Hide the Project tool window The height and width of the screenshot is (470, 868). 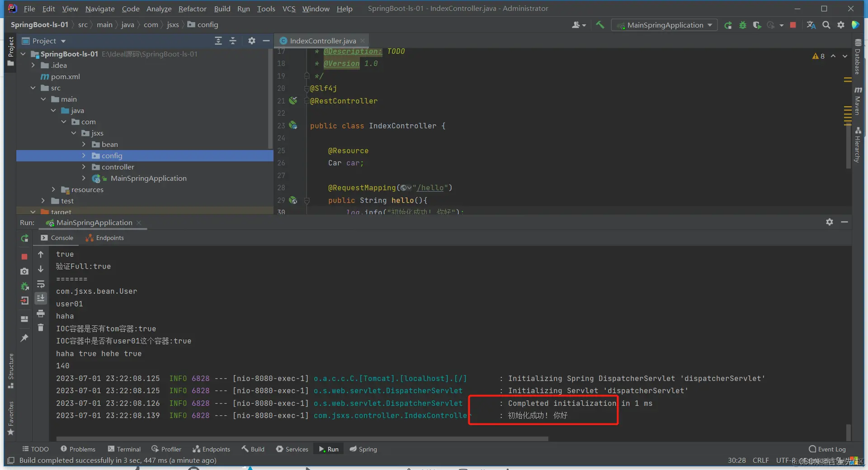click(x=266, y=41)
